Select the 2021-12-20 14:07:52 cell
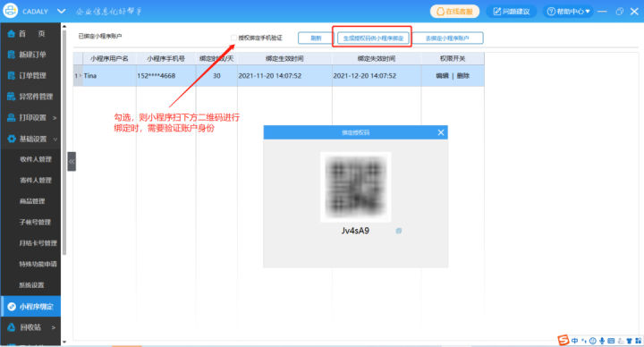The width and height of the screenshot is (644, 347). tap(377, 75)
